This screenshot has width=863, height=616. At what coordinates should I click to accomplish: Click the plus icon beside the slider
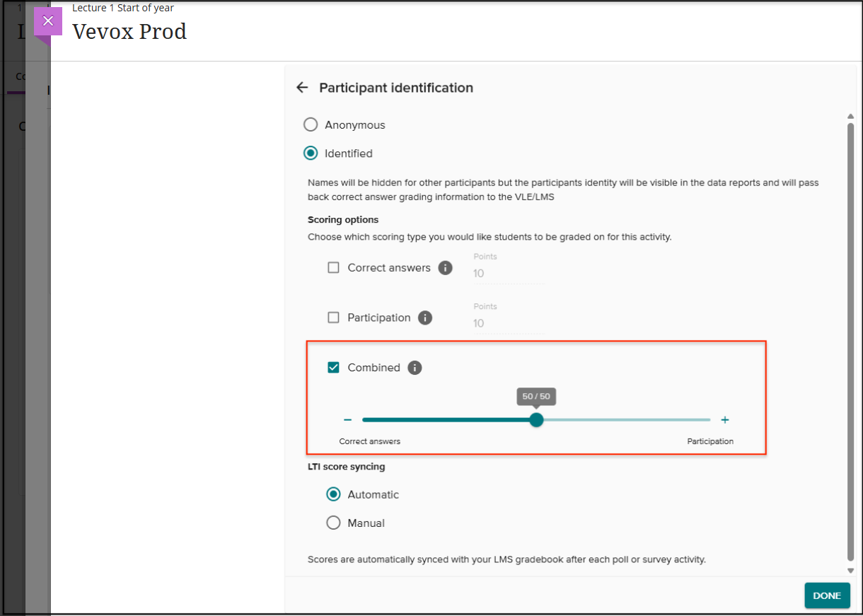coord(725,420)
